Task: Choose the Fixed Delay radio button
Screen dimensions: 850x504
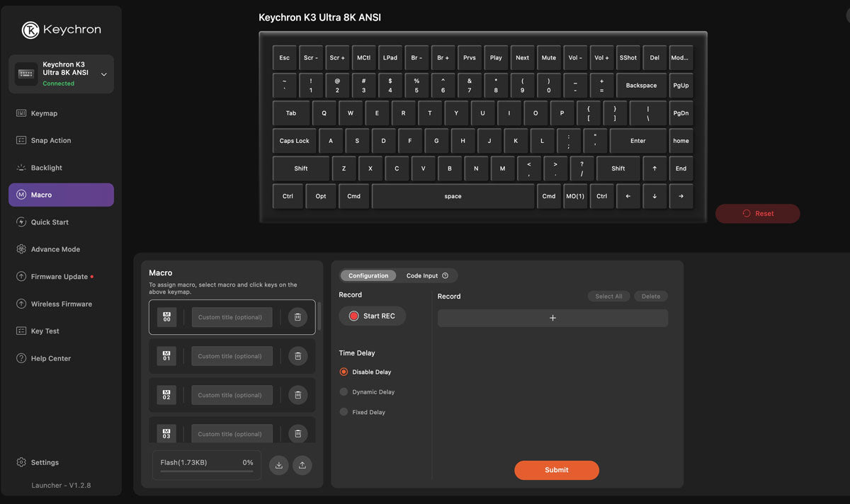Action: pyautogui.click(x=344, y=412)
